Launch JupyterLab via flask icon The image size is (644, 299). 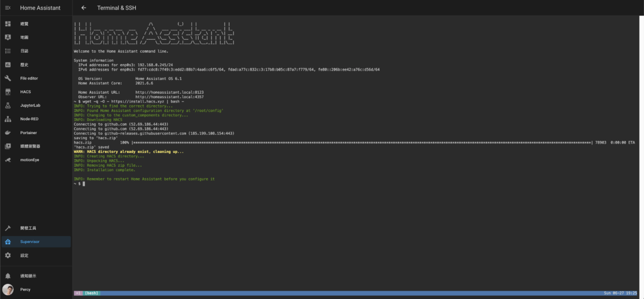tap(8, 105)
